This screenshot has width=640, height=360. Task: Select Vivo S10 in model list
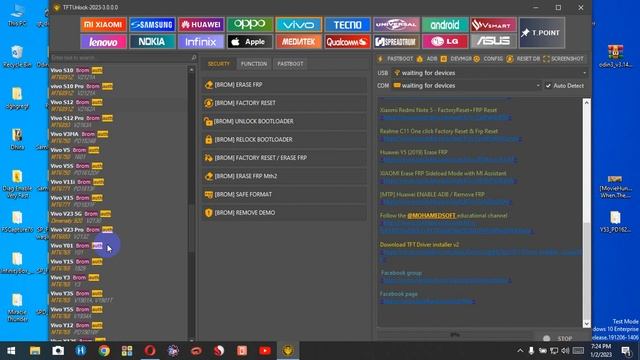click(118, 74)
